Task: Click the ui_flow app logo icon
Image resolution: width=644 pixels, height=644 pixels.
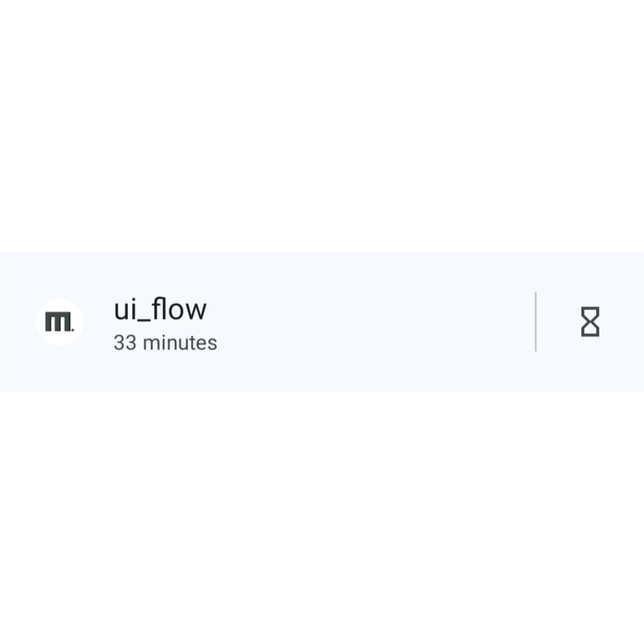Action: 59,322
